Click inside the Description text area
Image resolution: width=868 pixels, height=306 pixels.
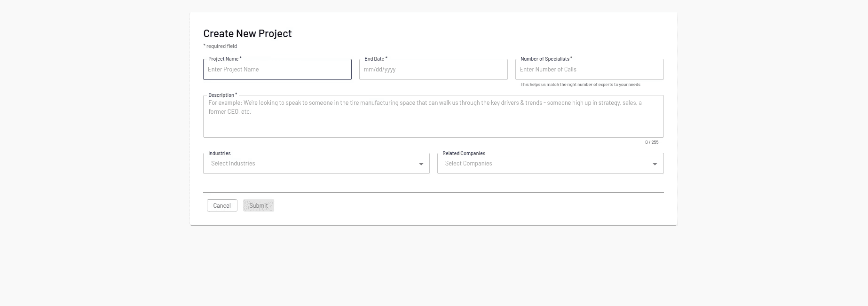tap(434, 117)
